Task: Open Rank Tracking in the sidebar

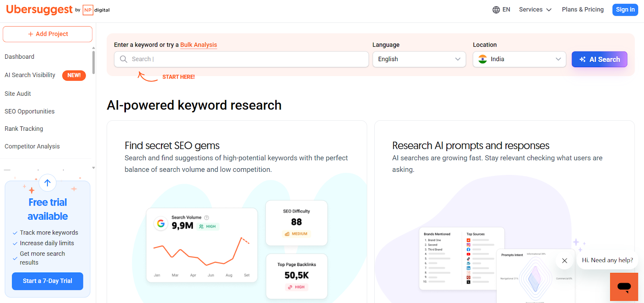Action: 24,129
